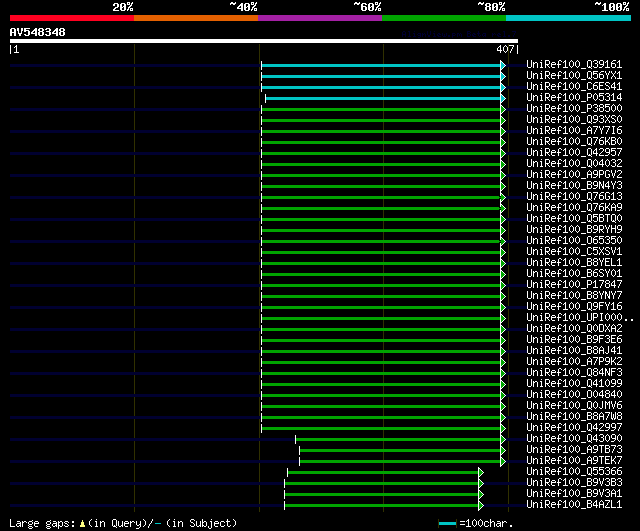Click the green ~80% legend segment
The image size is (640, 531).
click(x=444, y=18)
